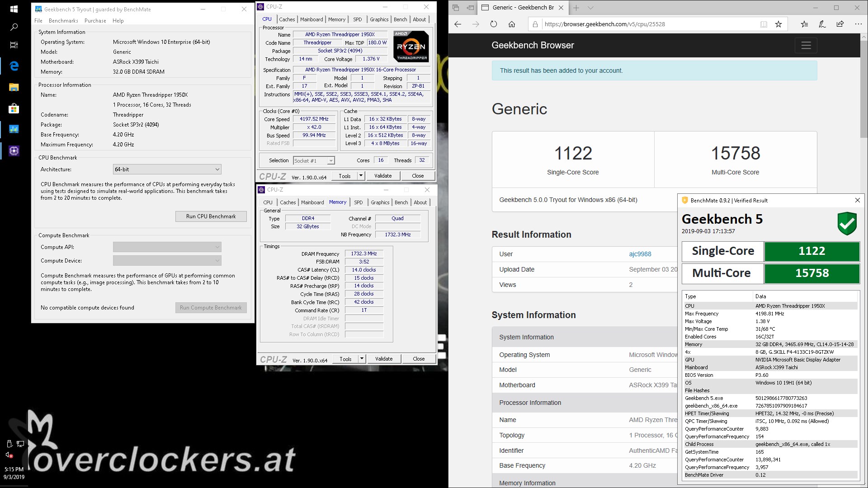Screen dimensions: 868x488
Task: Switch to the Geekbench taskbar icon
Action: point(14,129)
